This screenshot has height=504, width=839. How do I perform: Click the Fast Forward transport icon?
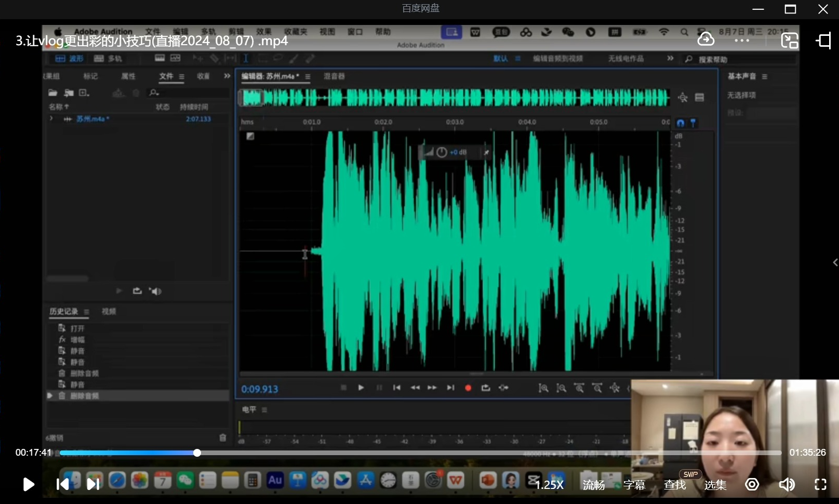[x=432, y=388]
